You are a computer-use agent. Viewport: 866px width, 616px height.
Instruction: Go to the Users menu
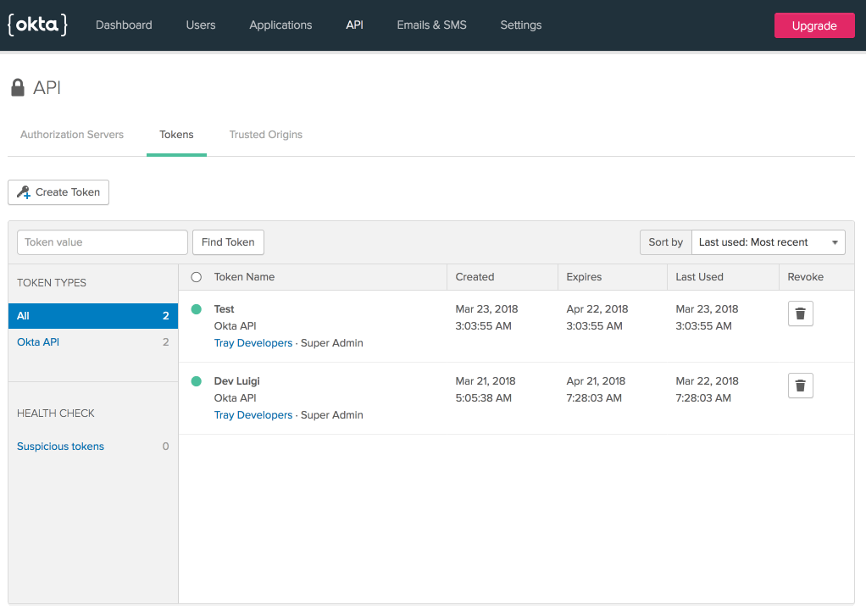coord(201,25)
